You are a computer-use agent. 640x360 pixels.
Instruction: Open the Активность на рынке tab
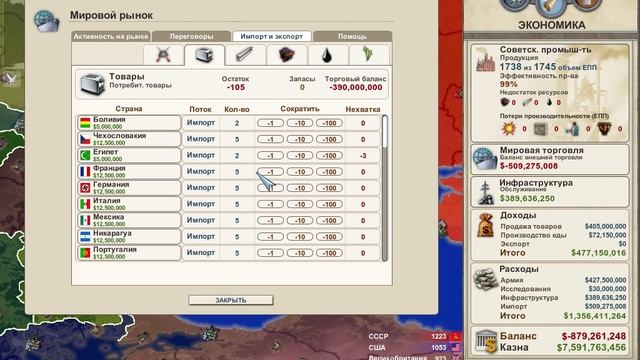point(111,36)
